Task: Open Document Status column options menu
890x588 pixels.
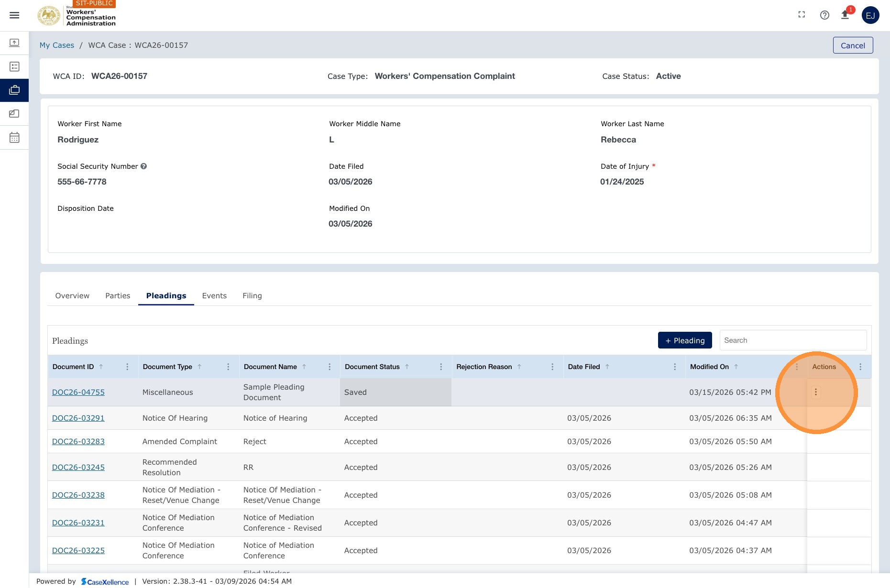Action: click(x=441, y=367)
